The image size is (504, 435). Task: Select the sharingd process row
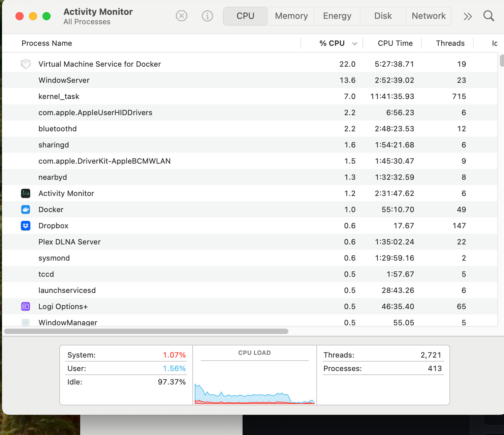[250, 145]
